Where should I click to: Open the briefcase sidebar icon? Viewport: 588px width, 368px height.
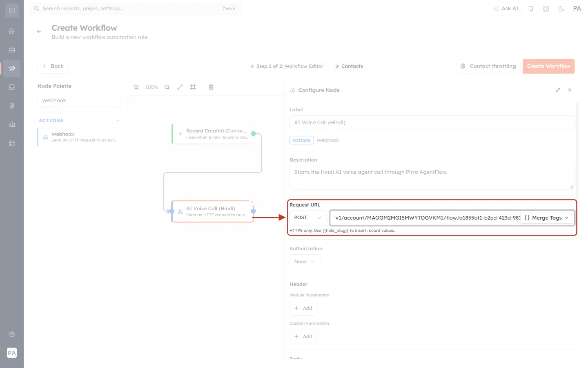[12, 50]
